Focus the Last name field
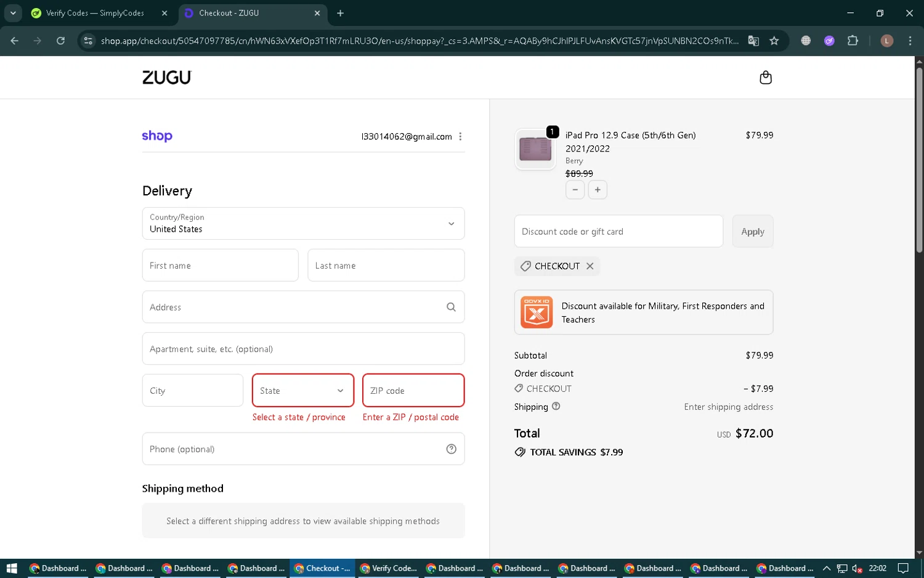Viewport: 924px width, 578px height. [386, 266]
